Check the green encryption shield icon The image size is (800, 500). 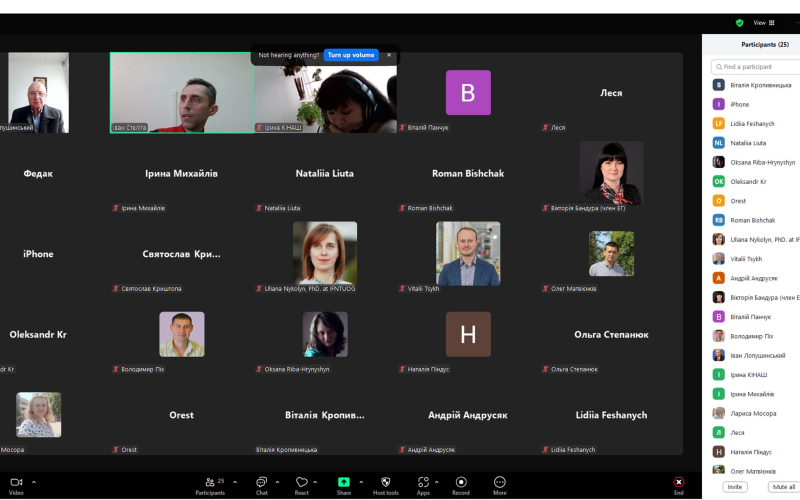(x=739, y=23)
